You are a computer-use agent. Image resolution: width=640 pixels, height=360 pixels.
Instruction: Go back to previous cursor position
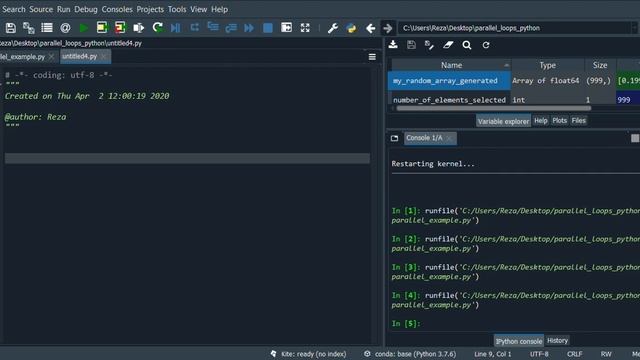[x=370, y=28]
